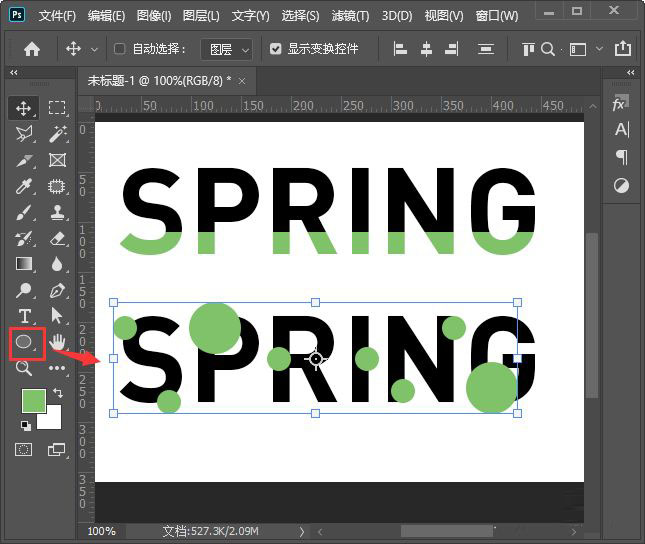Swap foreground and background colors
The width and height of the screenshot is (645, 544).
click(x=58, y=393)
